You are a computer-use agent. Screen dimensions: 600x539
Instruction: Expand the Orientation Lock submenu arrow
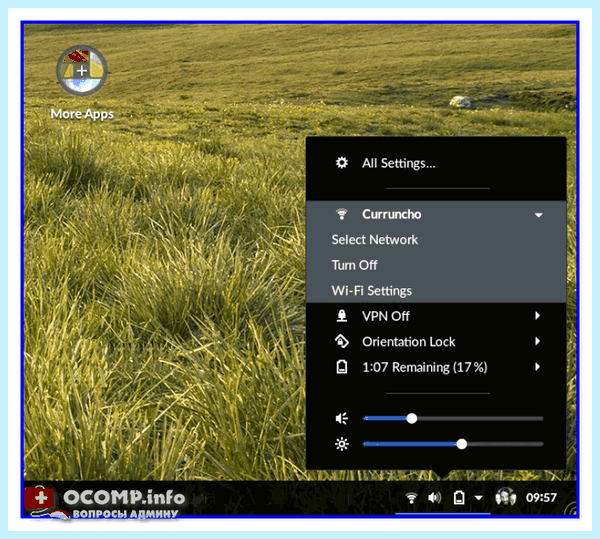click(538, 341)
